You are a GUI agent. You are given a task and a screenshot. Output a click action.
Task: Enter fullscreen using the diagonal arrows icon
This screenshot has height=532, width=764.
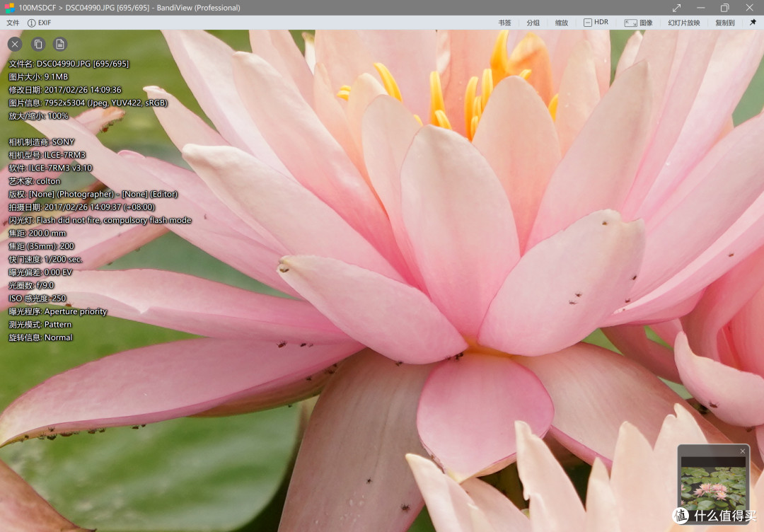[677, 8]
